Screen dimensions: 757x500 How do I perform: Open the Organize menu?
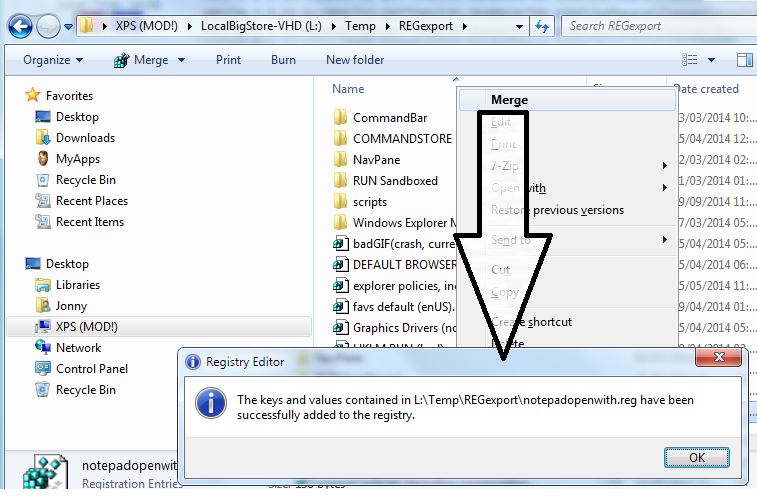pyautogui.click(x=53, y=60)
